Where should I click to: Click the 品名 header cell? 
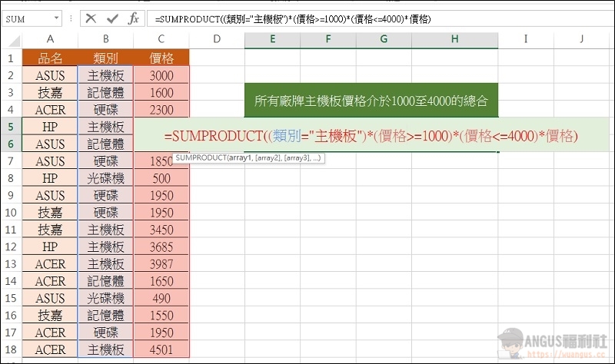(50, 58)
